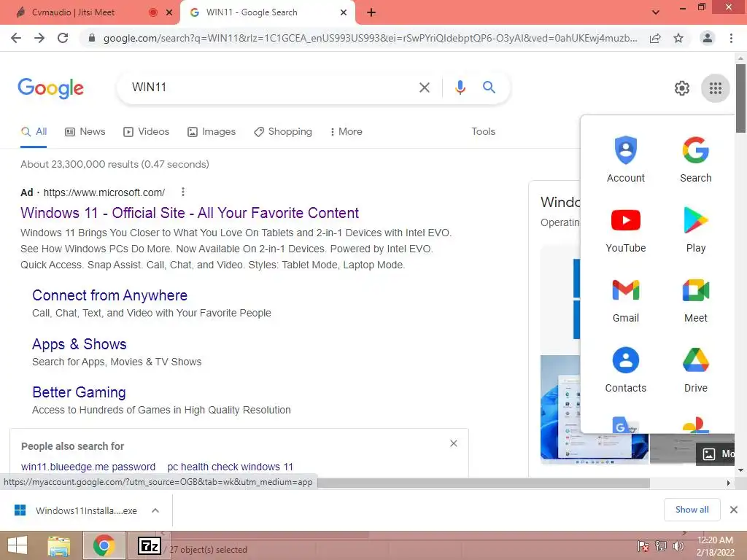
Task: View site lock info in address bar
Action: pyautogui.click(x=92, y=38)
